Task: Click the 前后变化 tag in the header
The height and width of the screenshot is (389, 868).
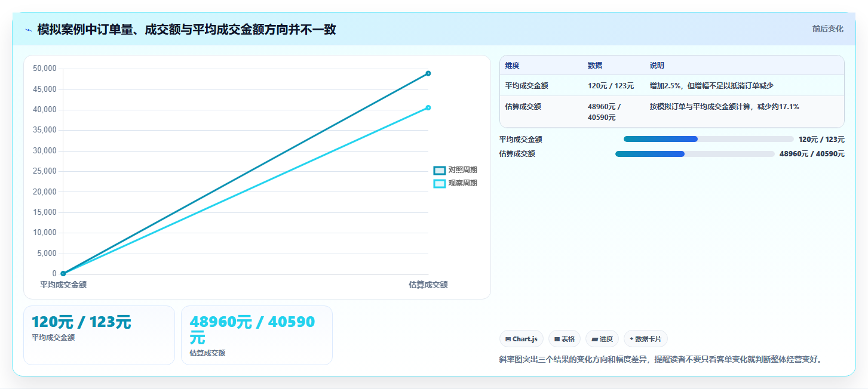Action: (x=827, y=29)
